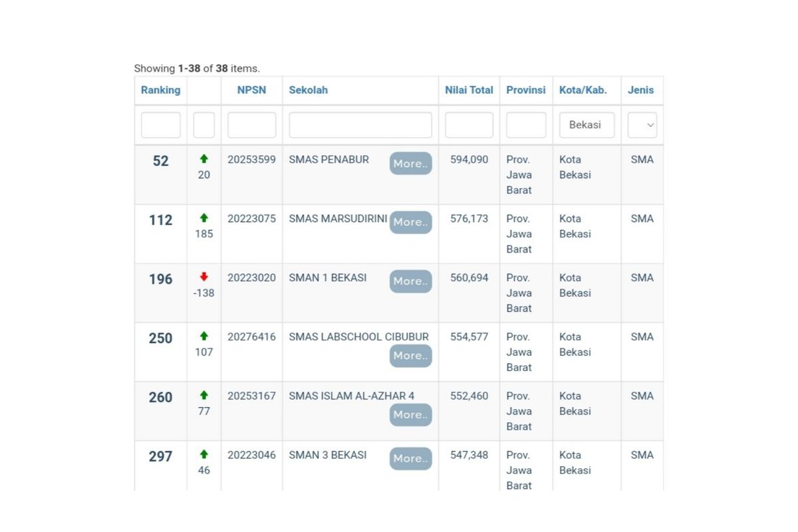Click red down arrow for SMAN 1 BEKASI
Screen dimensions: 798x532
(x=203, y=277)
